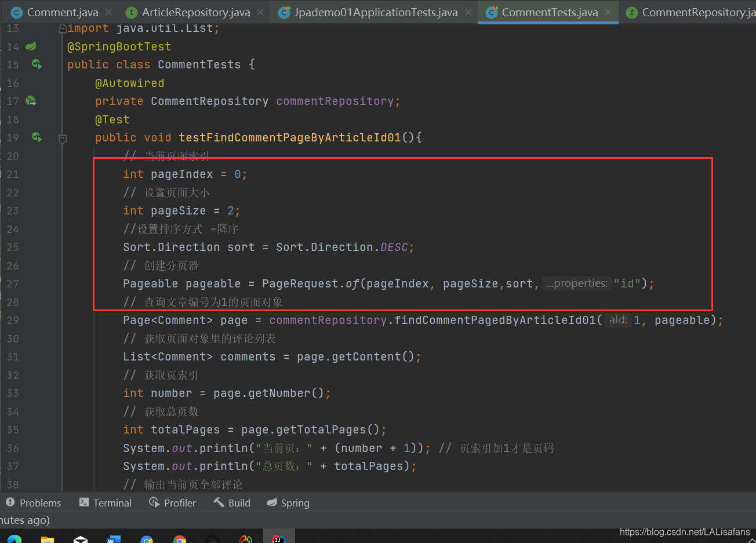Close the Comment.java tab
756x543 pixels.
[108, 12]
